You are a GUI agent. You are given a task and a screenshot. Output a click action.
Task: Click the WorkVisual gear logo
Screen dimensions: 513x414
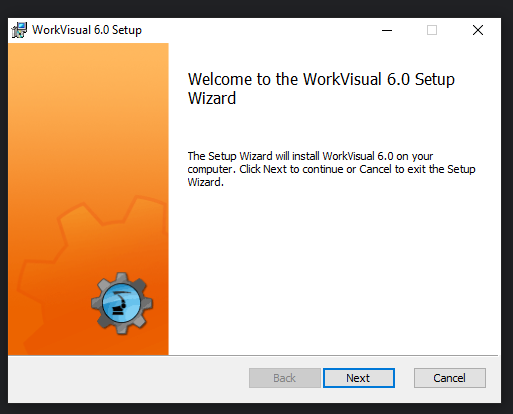122,303
